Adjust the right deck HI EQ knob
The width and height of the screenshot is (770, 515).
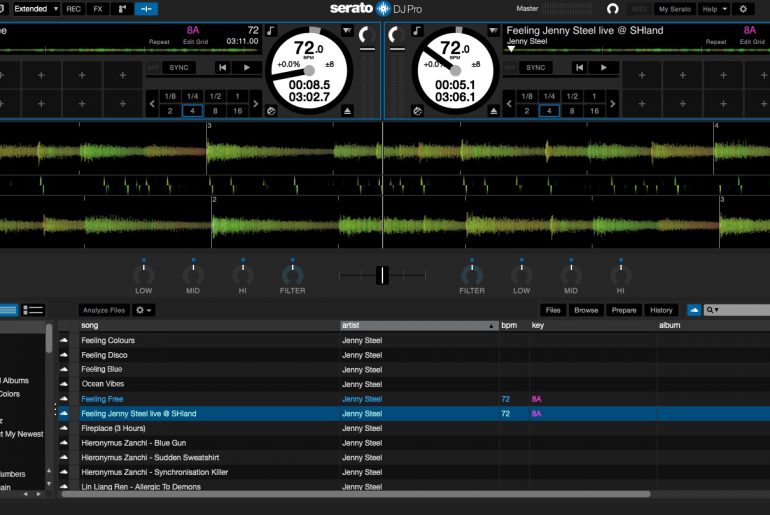click(621, 275)
